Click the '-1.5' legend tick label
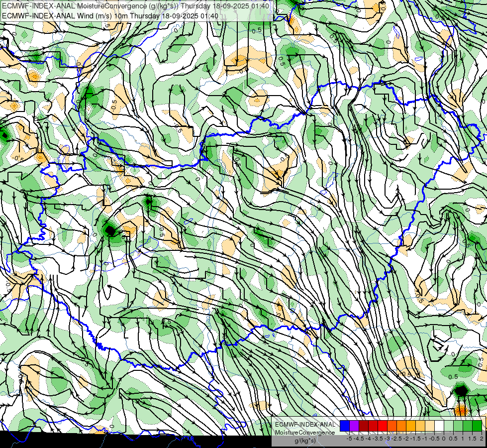The width and height of the screenshot is (487, 448). coord(415,439)
